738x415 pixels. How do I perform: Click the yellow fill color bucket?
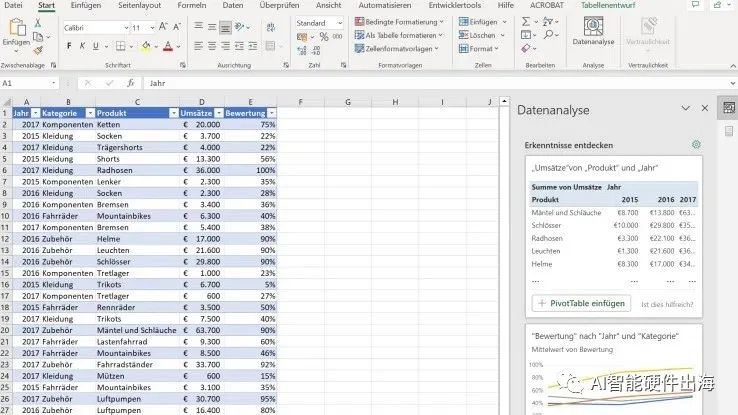(x=146, y=47)
